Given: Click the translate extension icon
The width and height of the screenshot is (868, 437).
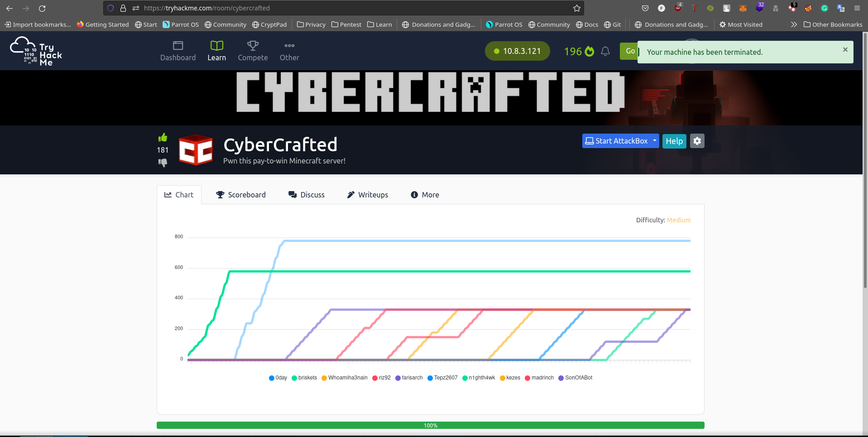Looking at the screenshot, I should tap(841, 8).
